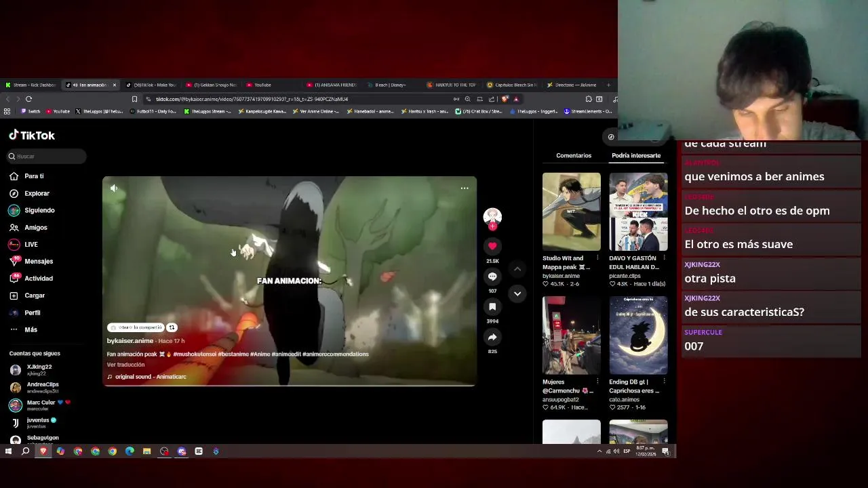Open options for Ending DB gt video
868x488 pixels.
pos(664,382)
